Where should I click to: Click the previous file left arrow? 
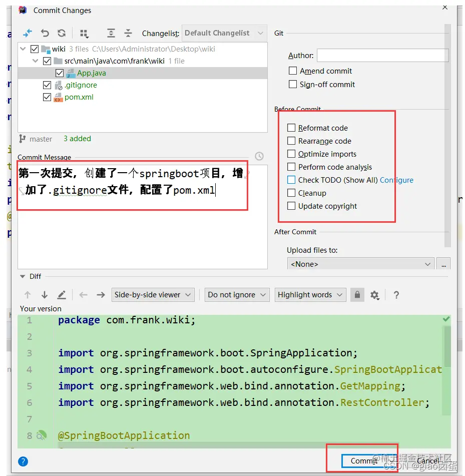83,295
